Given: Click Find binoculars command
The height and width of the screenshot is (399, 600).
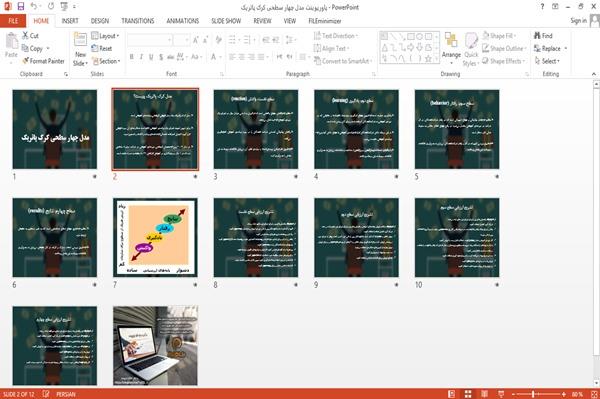Looking at the screenshot, I should tap(543, 36).
